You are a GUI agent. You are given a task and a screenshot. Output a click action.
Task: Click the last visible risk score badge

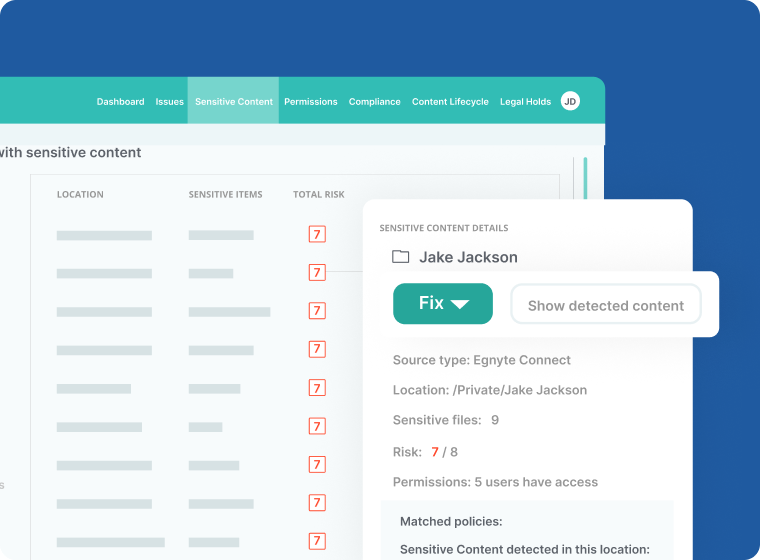[317, 541]
